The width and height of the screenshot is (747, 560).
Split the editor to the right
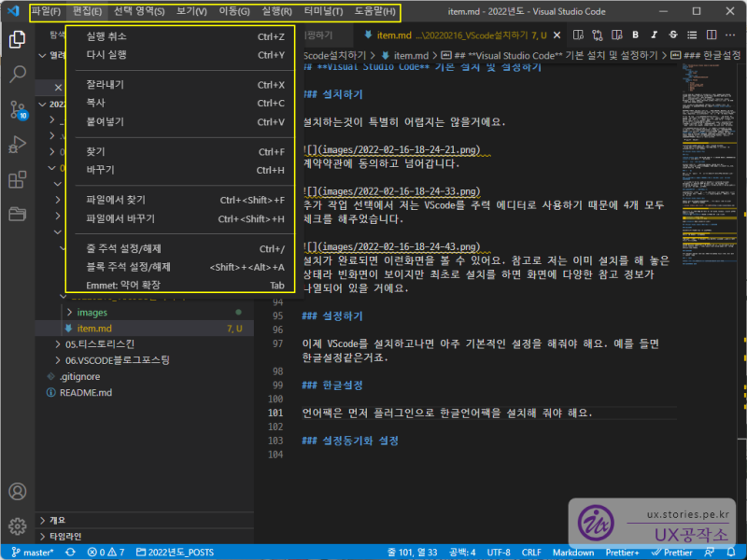coord(712,35)
